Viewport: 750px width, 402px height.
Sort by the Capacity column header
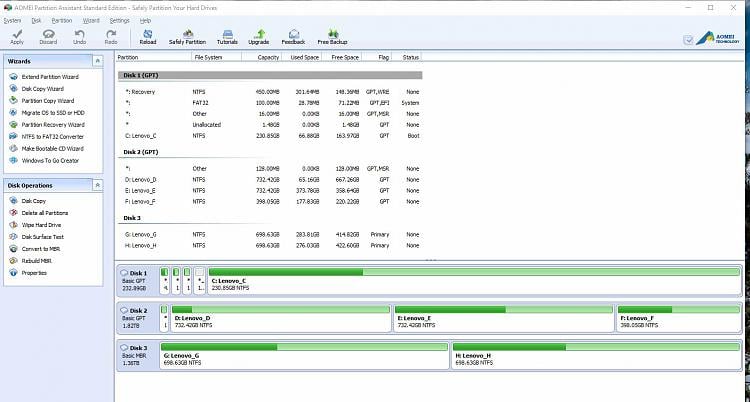pyautogui.click(x=261, y=57)
